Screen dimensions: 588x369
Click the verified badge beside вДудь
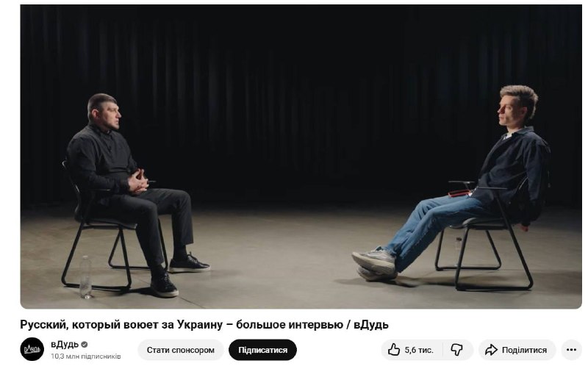pyautogui.click(x=85, y=344)
